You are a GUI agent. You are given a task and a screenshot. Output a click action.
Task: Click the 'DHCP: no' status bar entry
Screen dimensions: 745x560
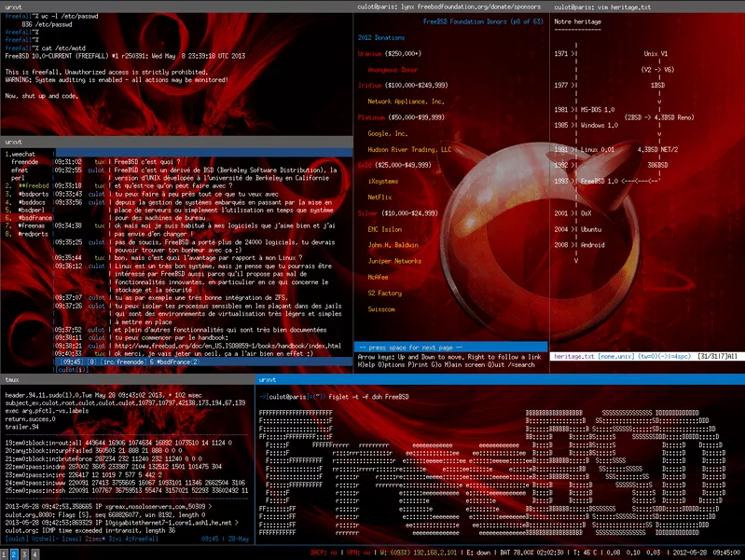click(x=324, y=553)
